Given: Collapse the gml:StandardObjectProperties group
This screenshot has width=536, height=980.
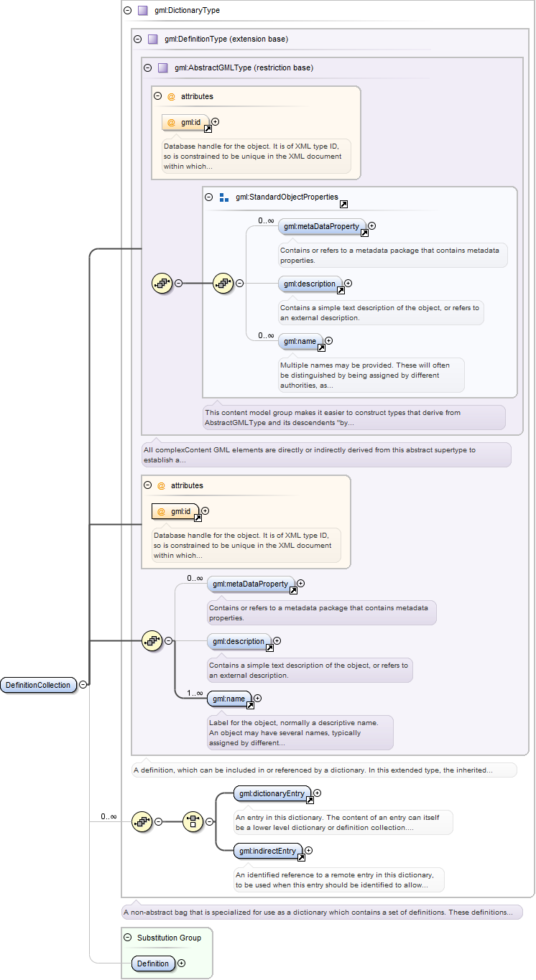Looking at the screenshot, I should coord(209,197).
